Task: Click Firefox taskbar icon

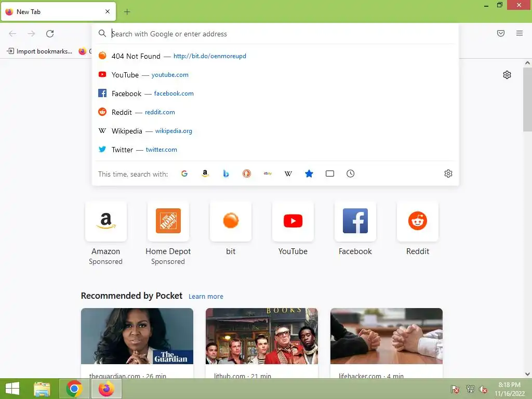Action: click(x=106, y=389)
